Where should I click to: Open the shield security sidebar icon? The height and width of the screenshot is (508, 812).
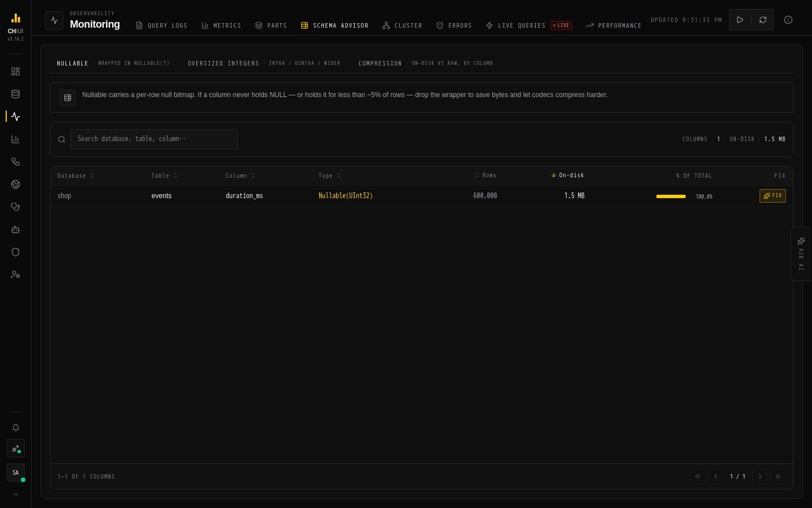15,252
